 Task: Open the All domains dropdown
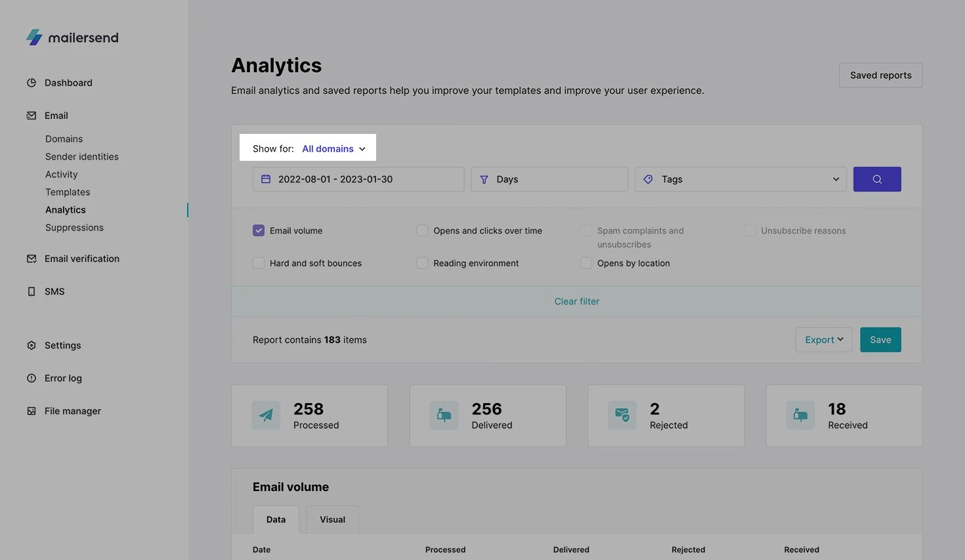(x=333, y=149)
